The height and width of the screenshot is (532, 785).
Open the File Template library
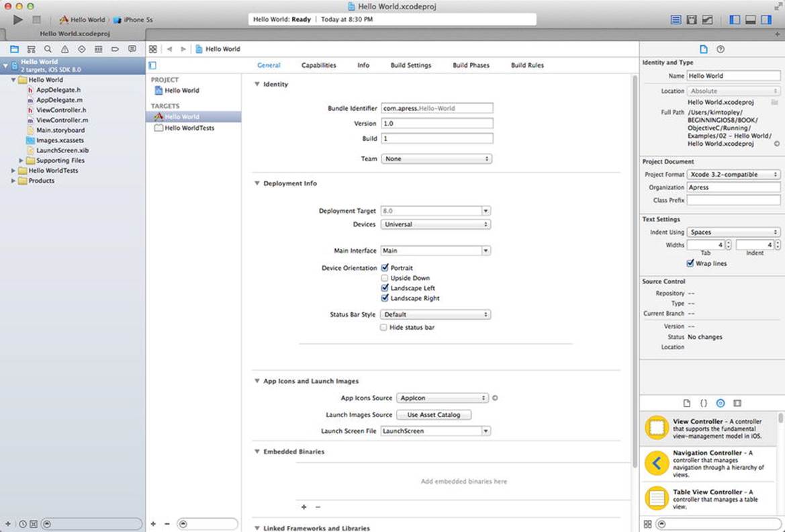tap(687, 403)
